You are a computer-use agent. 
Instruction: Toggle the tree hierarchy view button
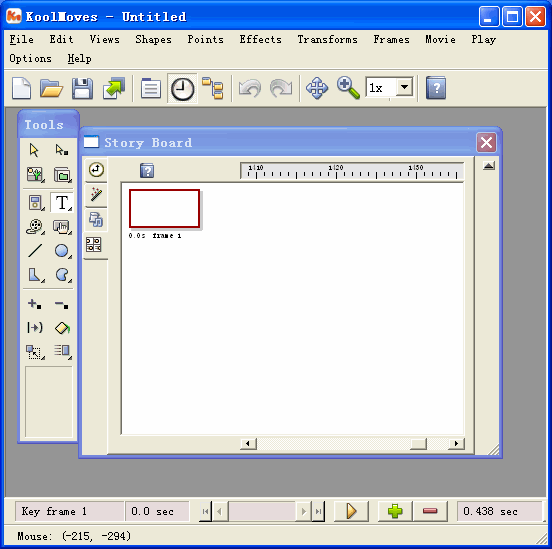213,88
